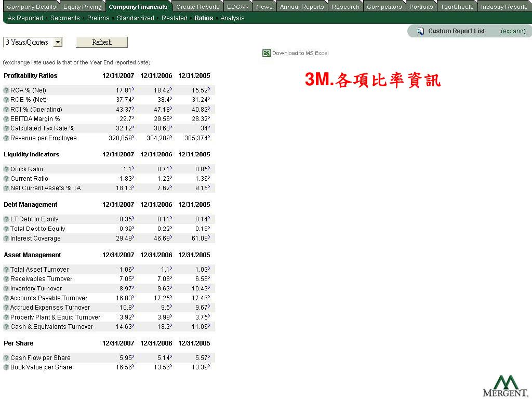This screenshot has height=399, width=532.
Task: Click Accounts Payable Turnover value 17.25
Action: tap(163, 298)
